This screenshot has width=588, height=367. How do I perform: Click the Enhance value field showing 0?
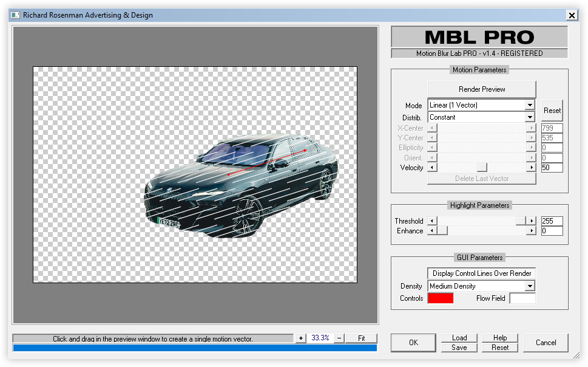[x=552, y=231]
